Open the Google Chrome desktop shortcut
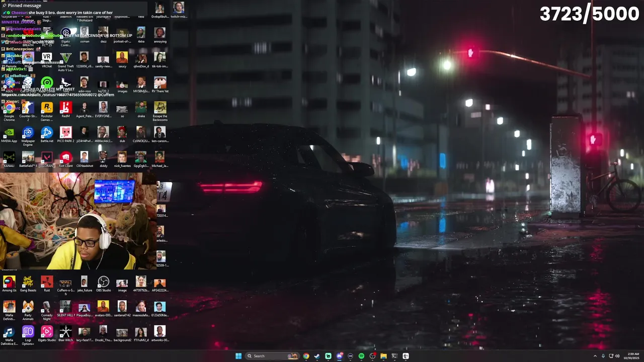 (9, 111)
